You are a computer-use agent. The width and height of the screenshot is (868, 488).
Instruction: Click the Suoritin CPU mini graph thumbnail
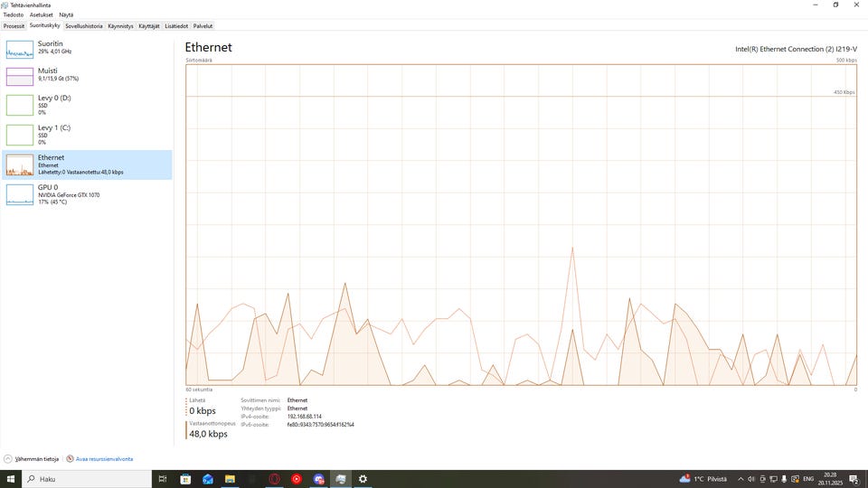coord(20,49)
